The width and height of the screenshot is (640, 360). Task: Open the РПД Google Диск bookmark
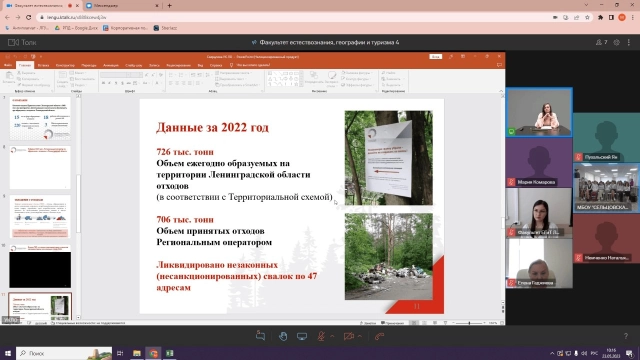tap(76, 28)
